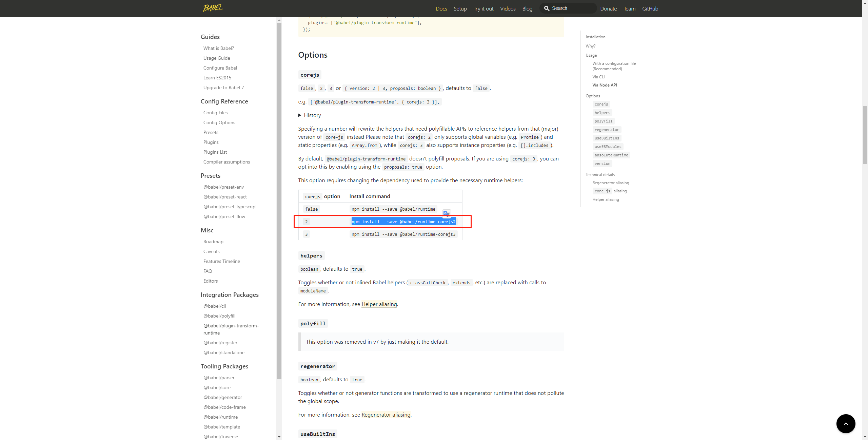Open @babel/preset-typescript sidebar link
Viewport: 868px width, 440px height.
[230, 207]
